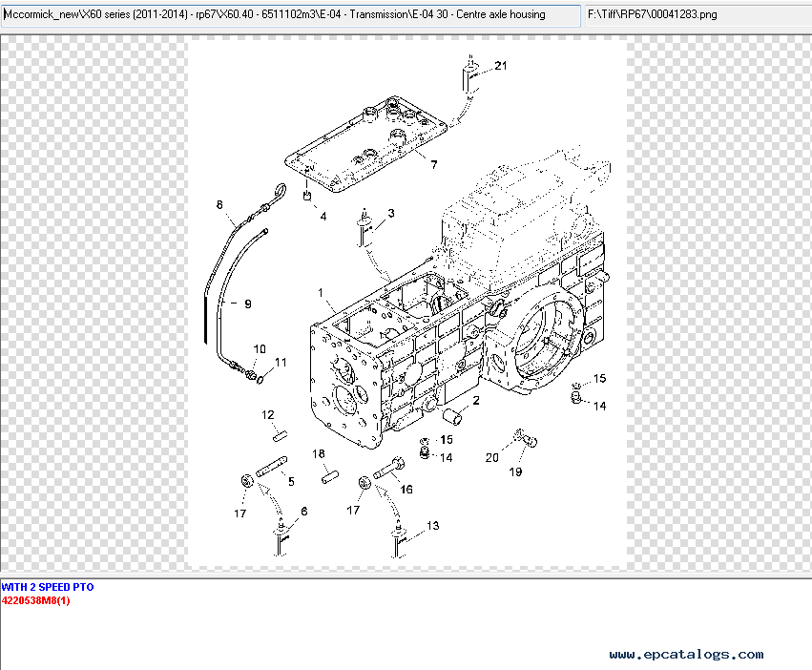Click the catalog path field ending in Centre axle housing
Image resolution: width=812 pixels, height=670 pixels.
coord(290,15)
